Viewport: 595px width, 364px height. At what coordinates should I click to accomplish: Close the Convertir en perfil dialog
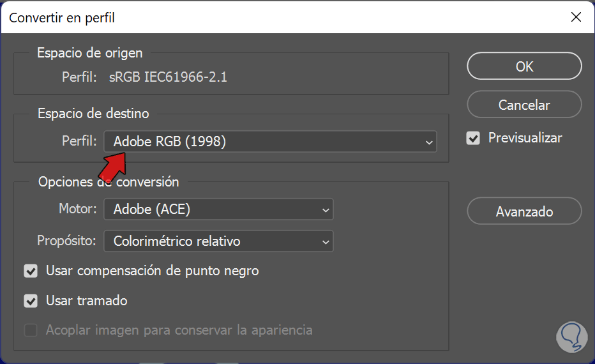click(x=576, y=17)
